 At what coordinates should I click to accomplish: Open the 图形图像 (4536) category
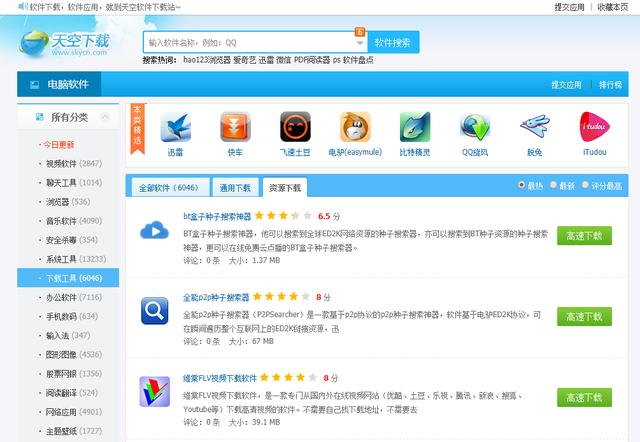click(x=74, y=354)
